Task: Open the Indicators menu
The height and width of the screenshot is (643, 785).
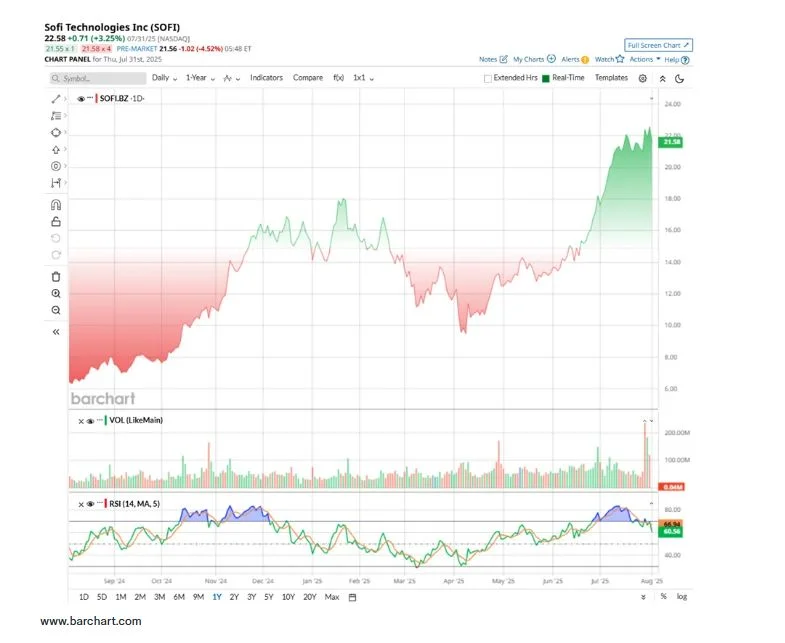Action: pos(266,78)
